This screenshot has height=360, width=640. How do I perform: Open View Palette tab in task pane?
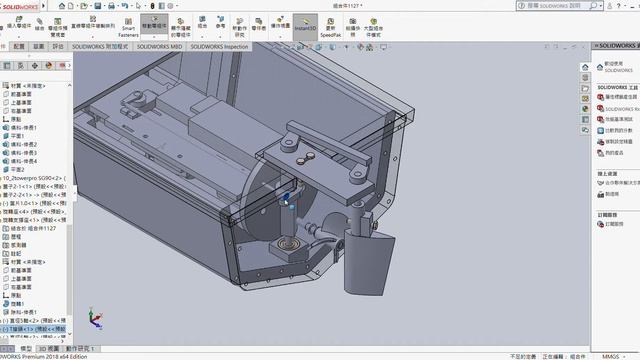[585, 98]
